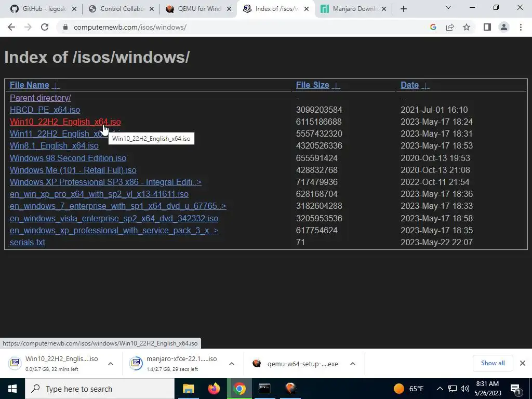Viewport: 532px width, 399px height.
Task: Open Command Prompt from taskbar
Action: tap(264, 389)
